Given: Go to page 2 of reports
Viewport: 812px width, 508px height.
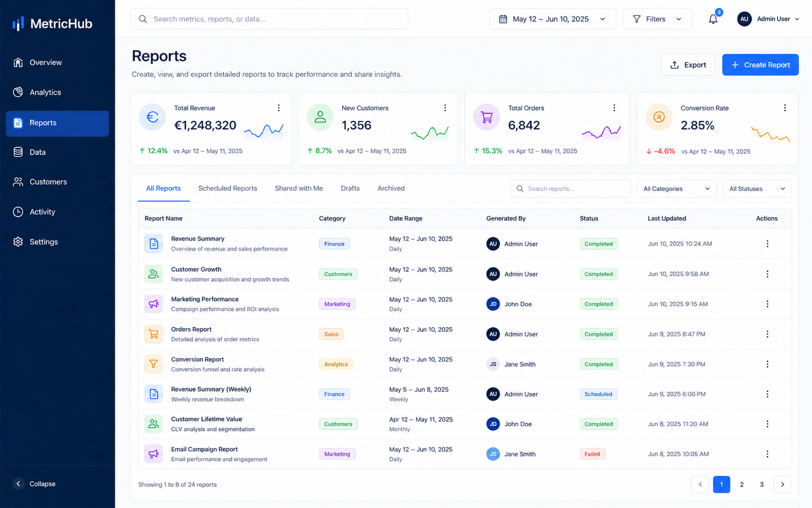Looking at the screenshot, I should coord(742,484).
